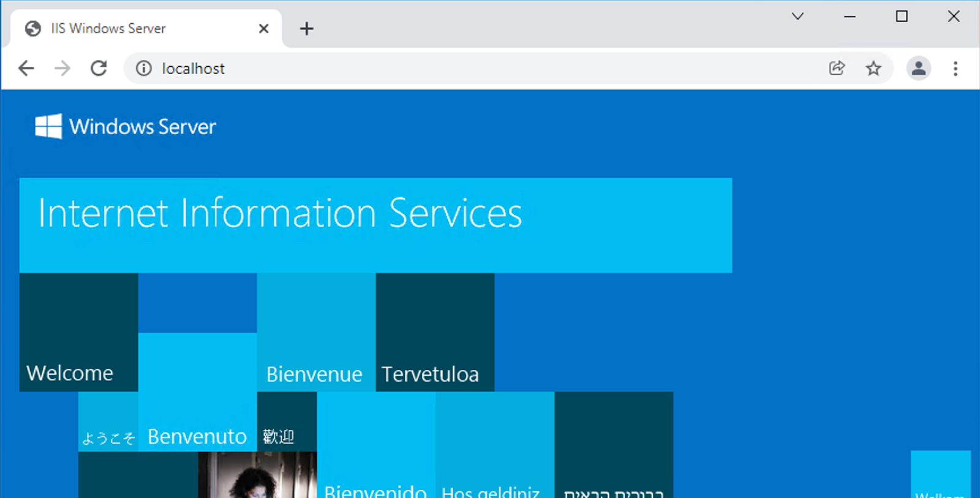This screenshot has height=498, width=980.
Task: Click the Bienvenue tile
Action: (316, 332)
